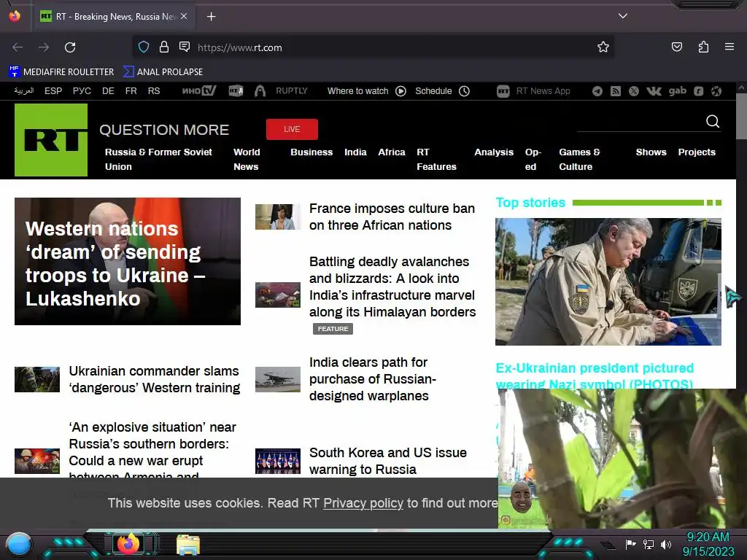
Task: Open the RTД documentary logo icon
Action: [x=236, y=90]
